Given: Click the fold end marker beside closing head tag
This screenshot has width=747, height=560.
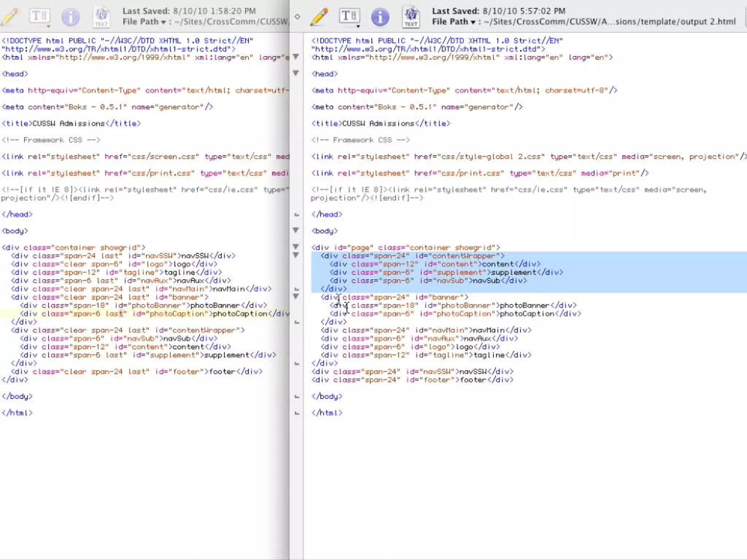Looking at the screenshot, I should click(297, 215).
